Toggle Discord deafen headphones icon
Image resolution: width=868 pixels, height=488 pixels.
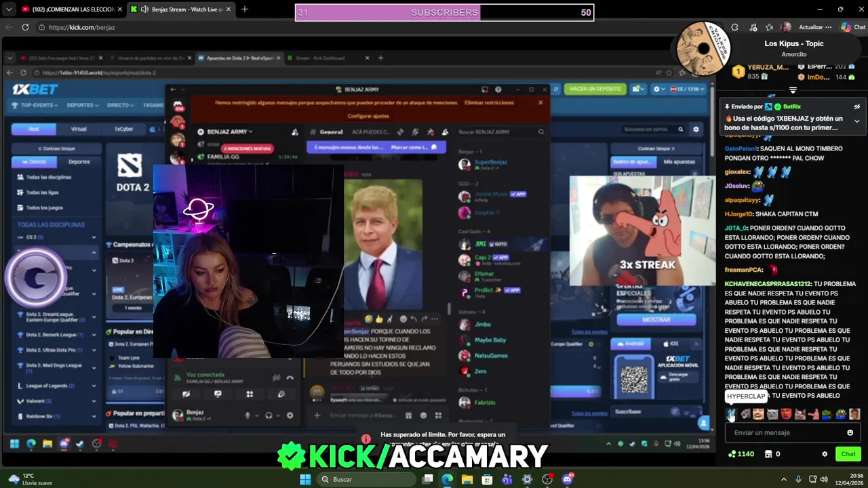click(x=269, y=415)
